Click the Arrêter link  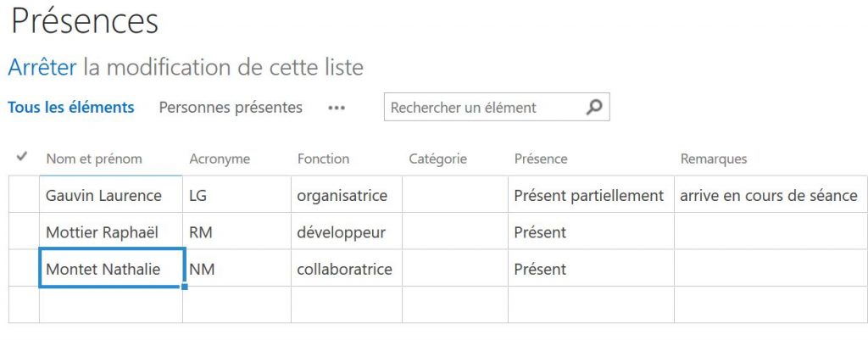click(x=42, y=67)
